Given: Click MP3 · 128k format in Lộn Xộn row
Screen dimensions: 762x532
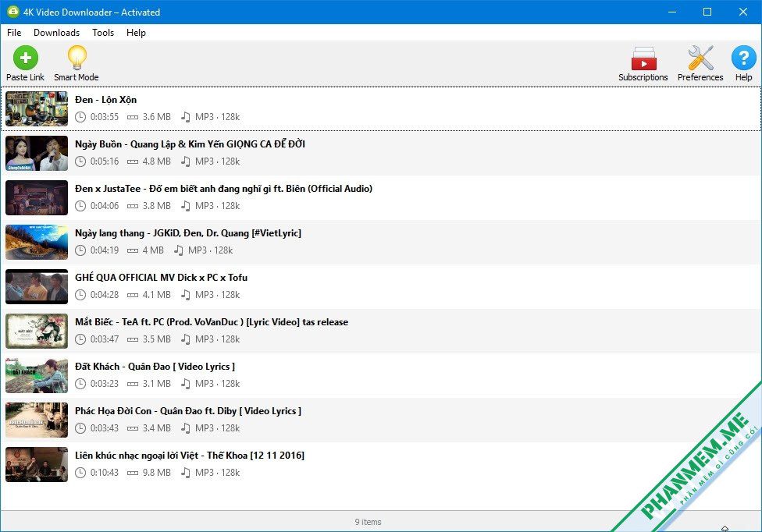Looking at the screenshot, I should tap(217, 117).
